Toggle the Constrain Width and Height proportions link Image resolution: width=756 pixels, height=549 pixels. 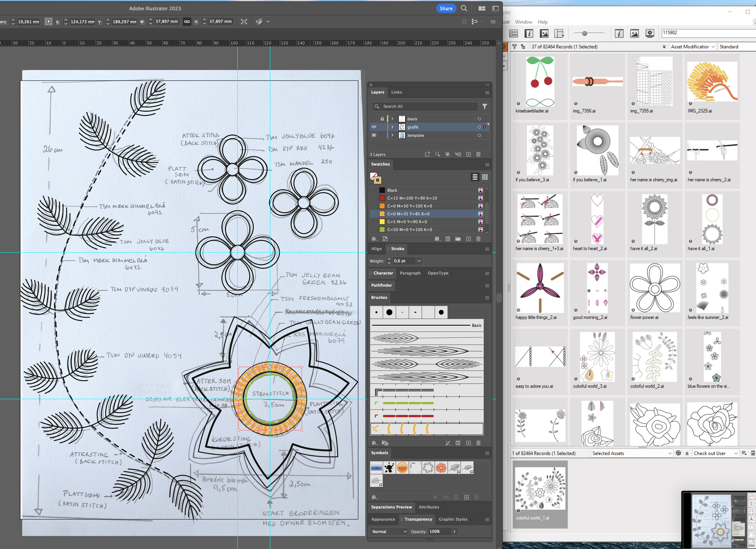(x=187, y=22)
